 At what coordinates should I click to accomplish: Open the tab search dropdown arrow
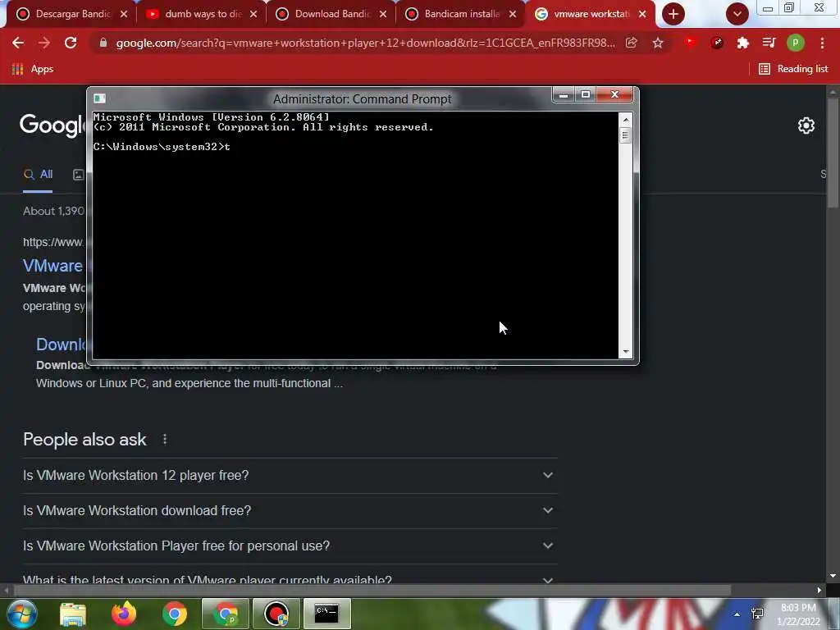[737, 14]
